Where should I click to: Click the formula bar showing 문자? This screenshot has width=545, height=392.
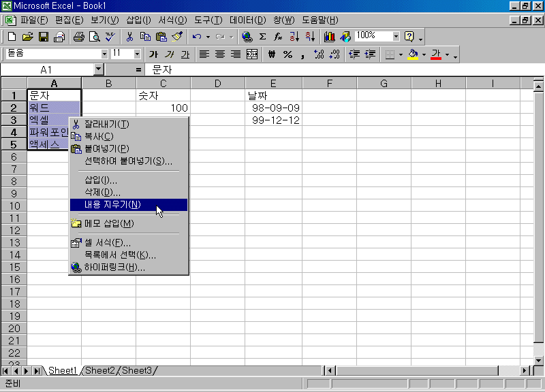click(x=344, y=70)
